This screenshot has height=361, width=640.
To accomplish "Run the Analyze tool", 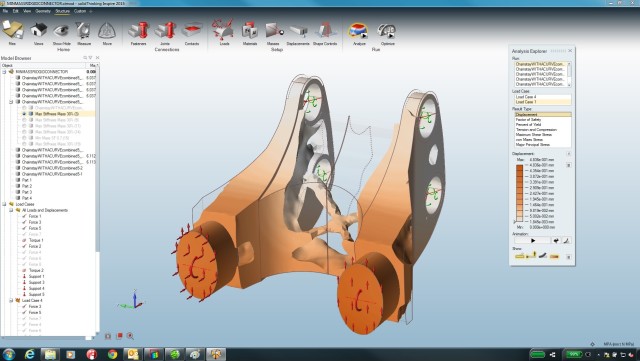I will click(358, 31).
